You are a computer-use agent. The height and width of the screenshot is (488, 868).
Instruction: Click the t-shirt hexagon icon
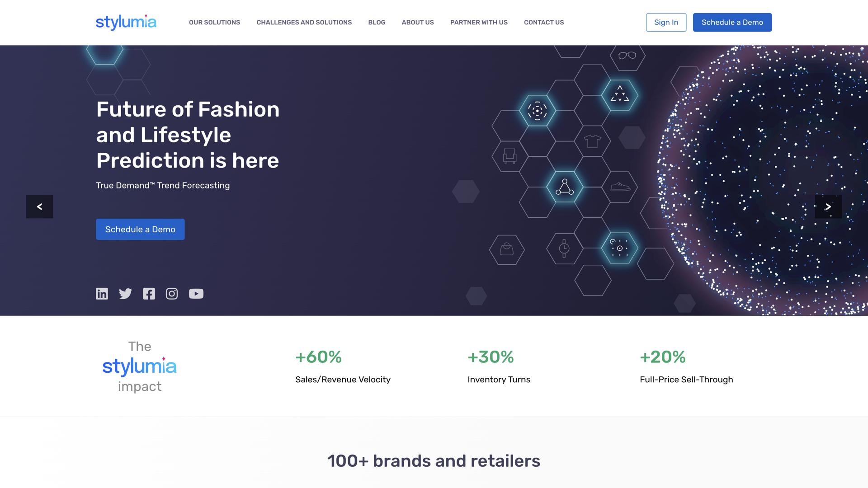(592, 141)
